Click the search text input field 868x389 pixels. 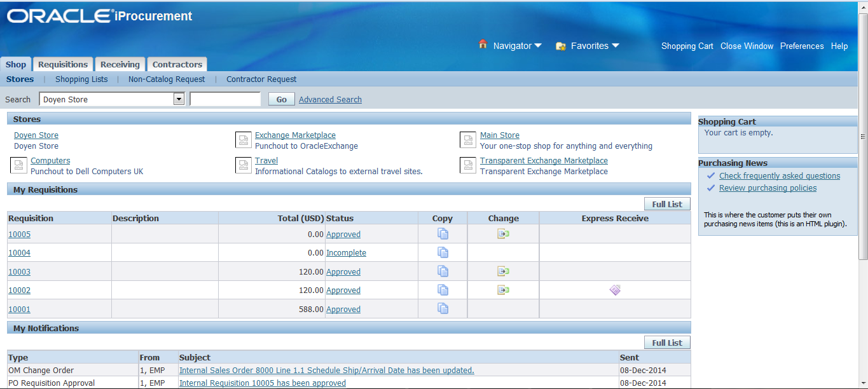225,99
